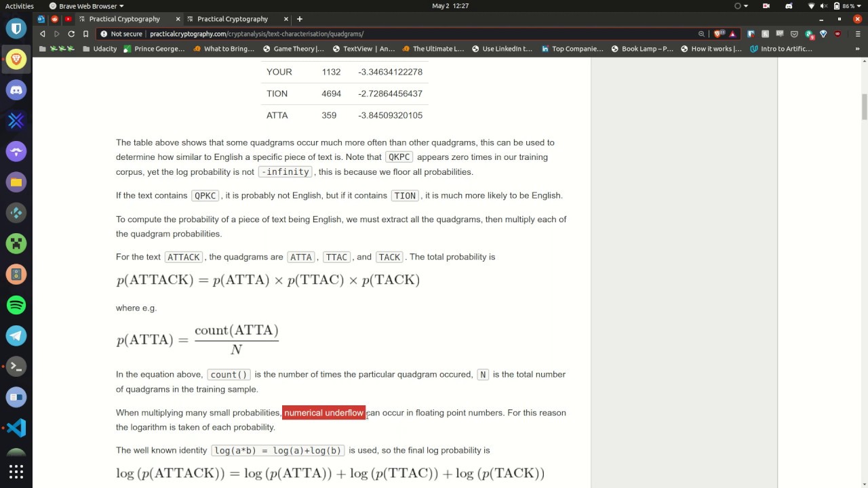Click the -infinity code text
The image size is (868, 488).
tap(285, 172)
